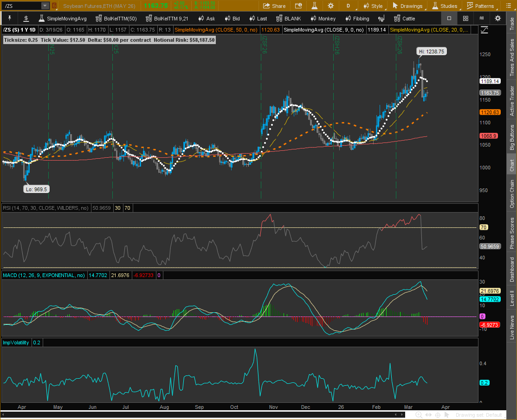Open the flask icon in top bar
517x420 pixels.
(x=315, y=6)
